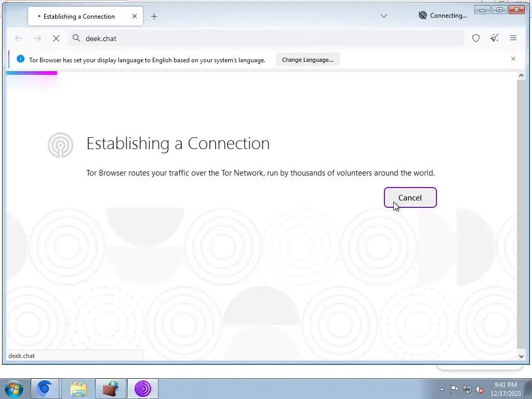The width and height of the screenshot is (532, 399).
Task: Go forward to next page
Action: 37,38
